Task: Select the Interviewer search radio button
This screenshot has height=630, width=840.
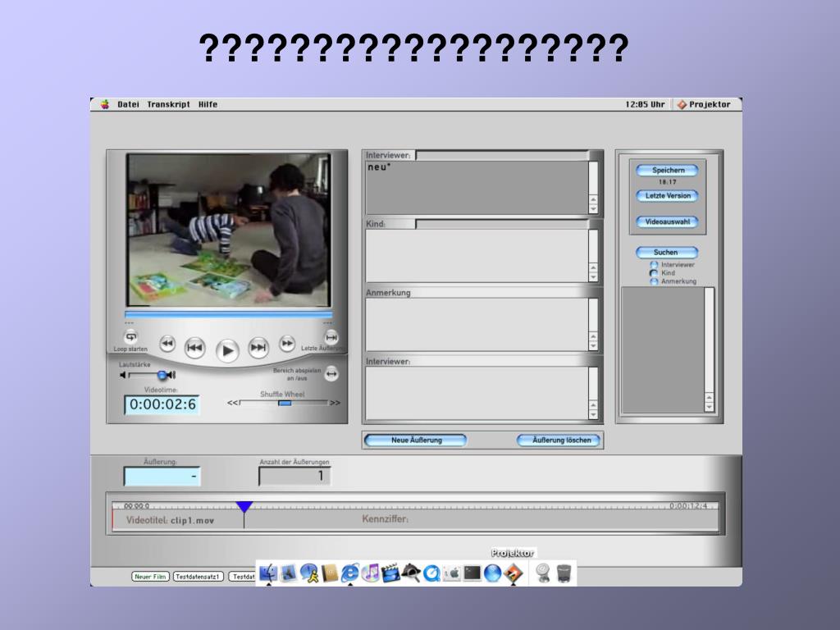Action: coord(654,265)
